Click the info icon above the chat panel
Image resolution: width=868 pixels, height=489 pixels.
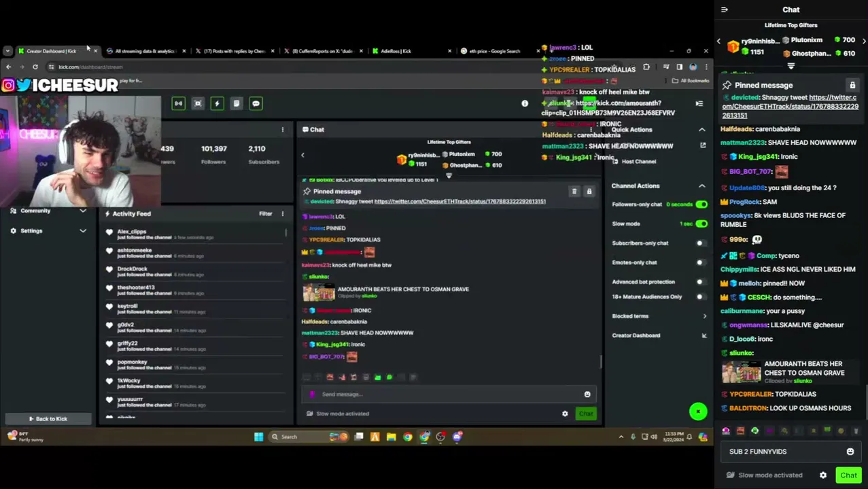(525, 103)
